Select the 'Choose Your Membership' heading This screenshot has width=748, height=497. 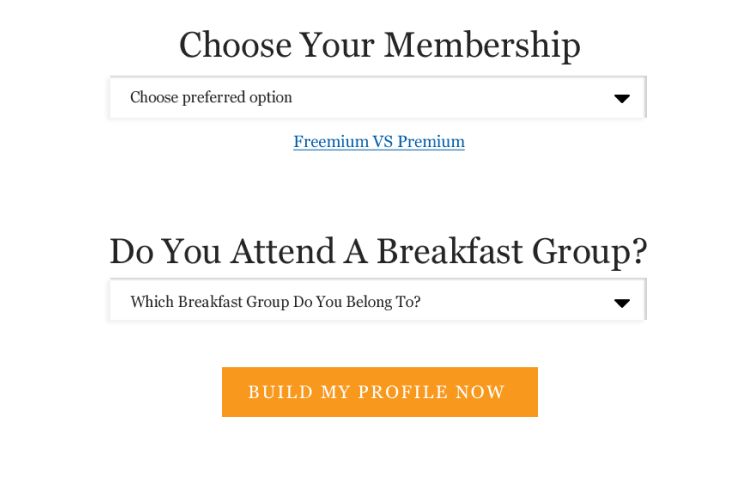coord(380,45)
